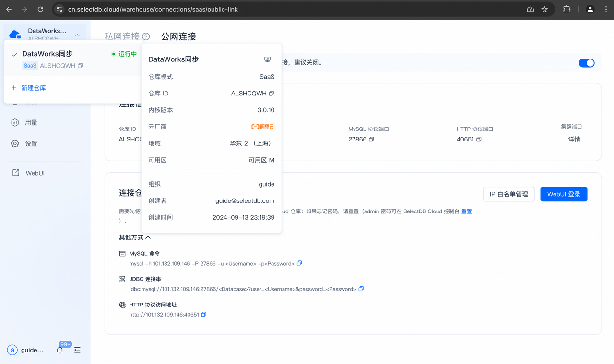Collapse sidebar with the menu-fold icon
Screen dimensions: 614x364
click(77, 350)
